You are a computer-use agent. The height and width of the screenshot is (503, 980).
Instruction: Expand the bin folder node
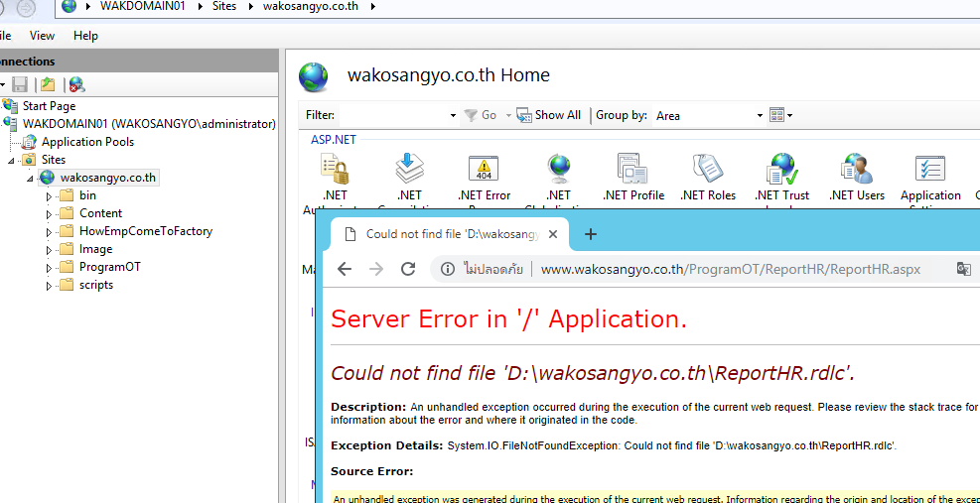click(50, 196)
